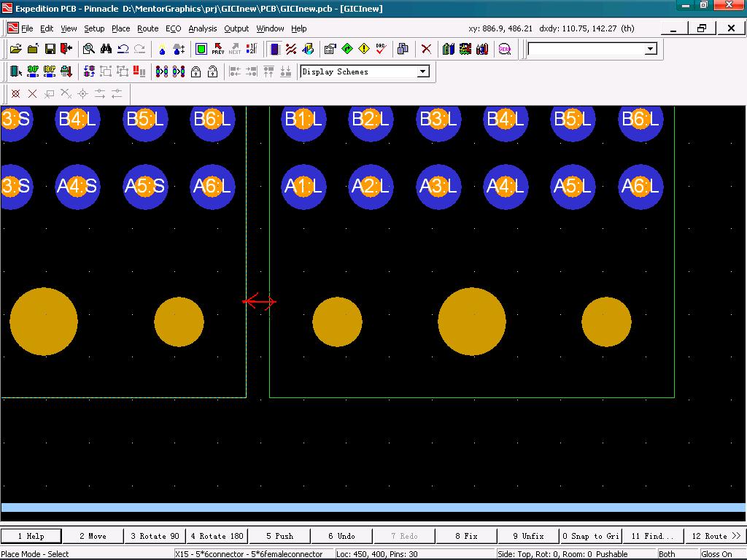747x560 pixels.
Task: Click the open folder icon
Action: [x=15, y=49]
